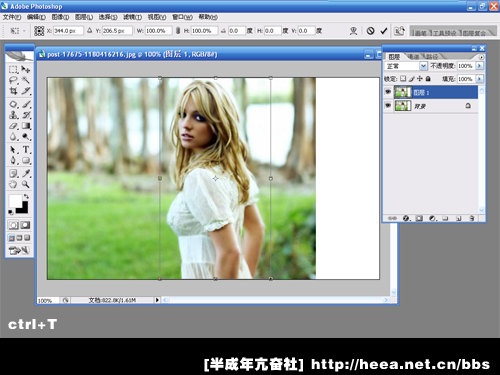Select the Crop tool
The image size is (500, 375).
coord(13,91)
